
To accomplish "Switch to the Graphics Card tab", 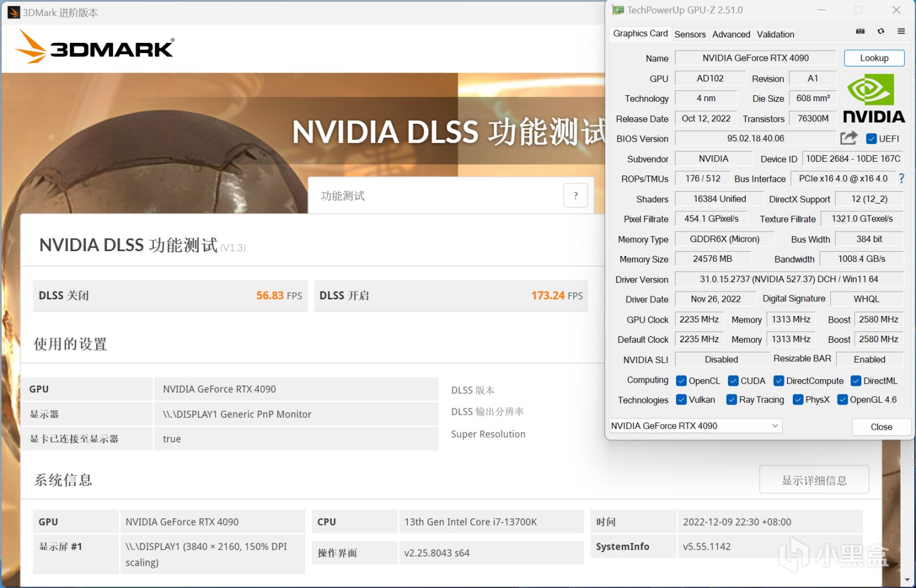I will click(640, 34).
